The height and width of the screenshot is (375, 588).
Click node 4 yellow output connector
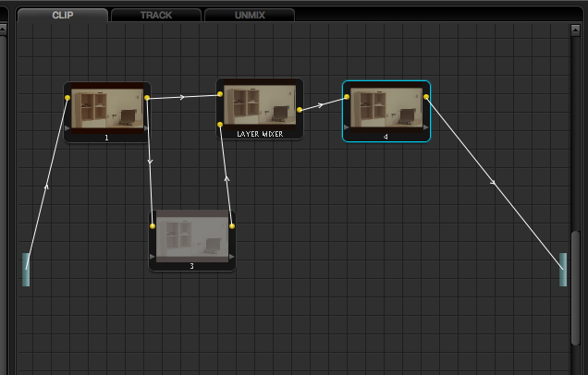point(426,97)
